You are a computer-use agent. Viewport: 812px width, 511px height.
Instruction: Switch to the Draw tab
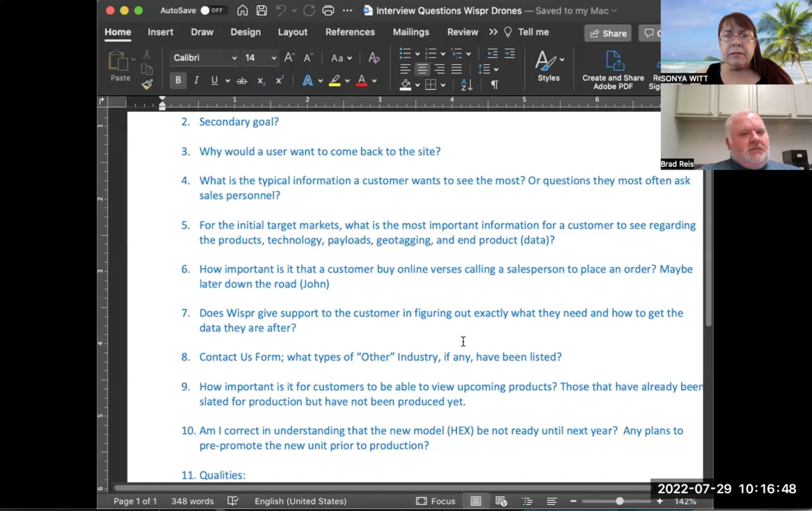click(x=202, y=32)
